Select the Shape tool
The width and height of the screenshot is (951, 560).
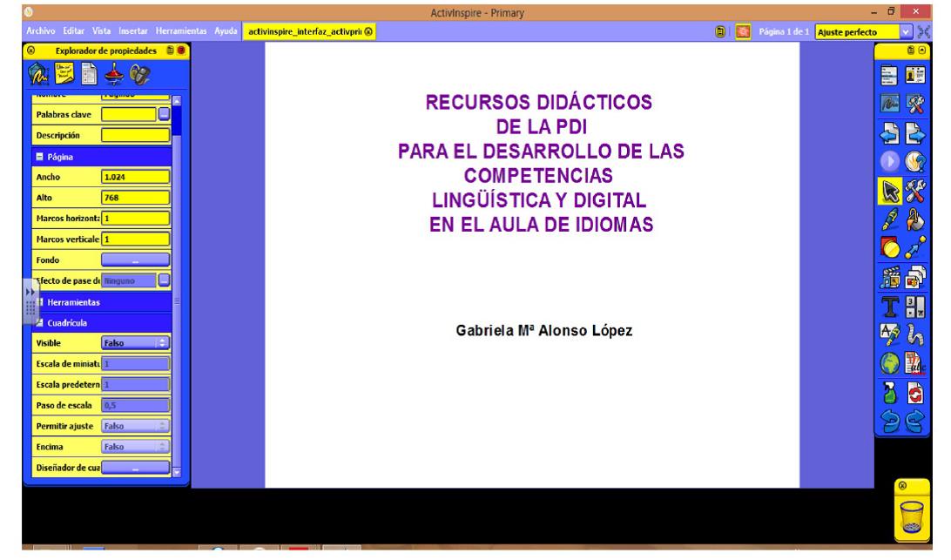pos(890,246)
